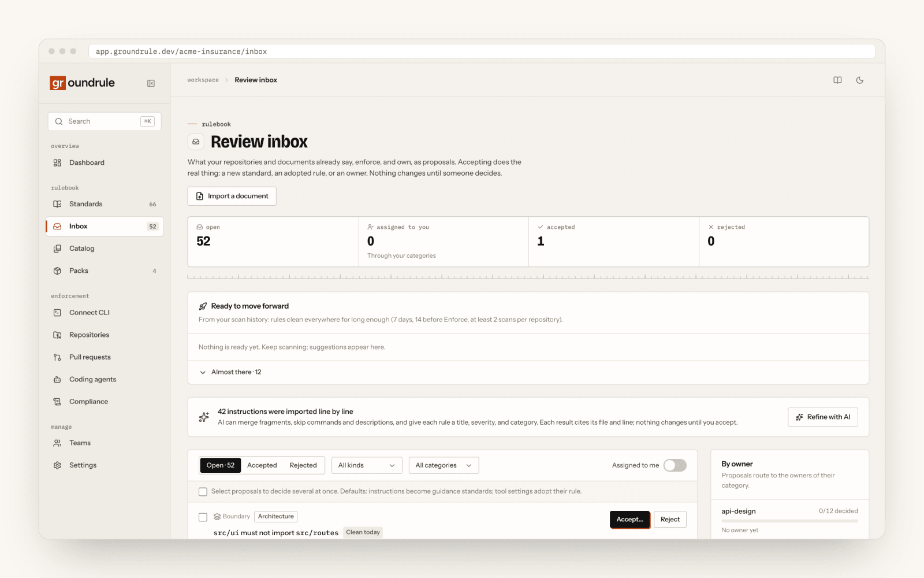The image size is (924, 578).
Task: Switch to the Rejected tab
Action: [303, 465]
